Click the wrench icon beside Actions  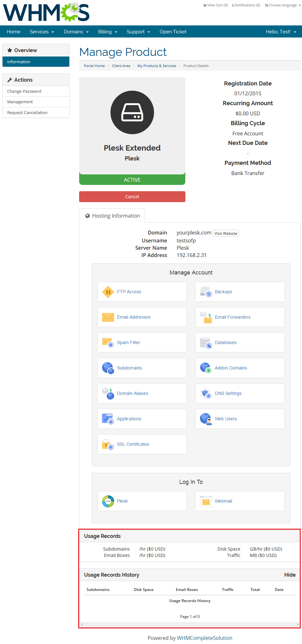[10, 80]
